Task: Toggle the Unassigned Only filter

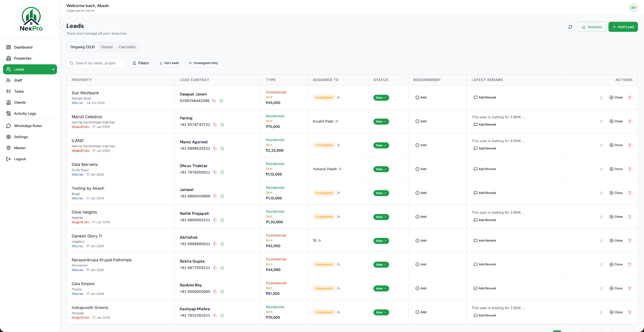Action: coord(203,63)
